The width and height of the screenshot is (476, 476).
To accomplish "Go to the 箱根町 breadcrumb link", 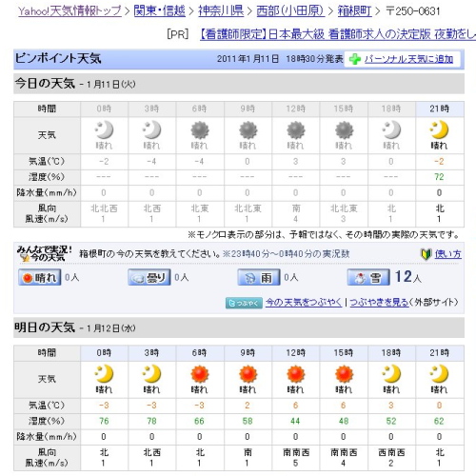I will tap(354, 11).
